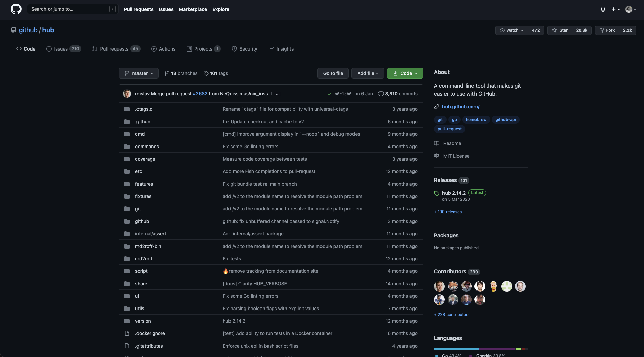This screenshot has height=357, width=644.
Task: Click the file icon for .dockerignore
Action: 127,333
